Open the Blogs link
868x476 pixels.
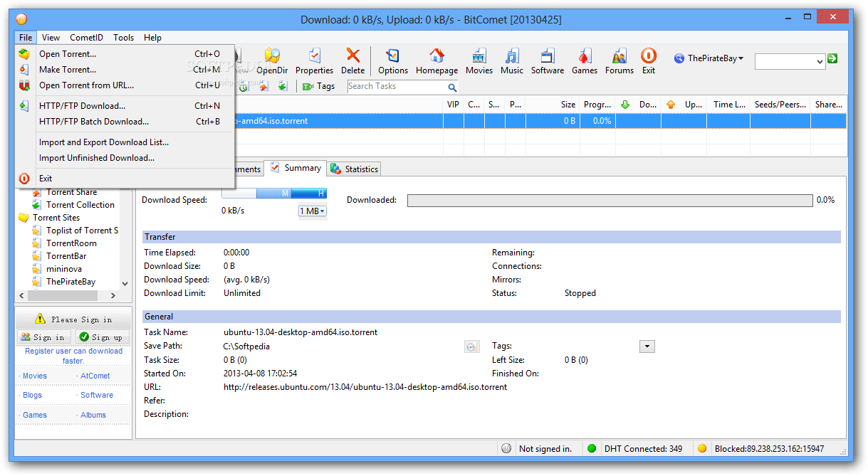[33, 395]
